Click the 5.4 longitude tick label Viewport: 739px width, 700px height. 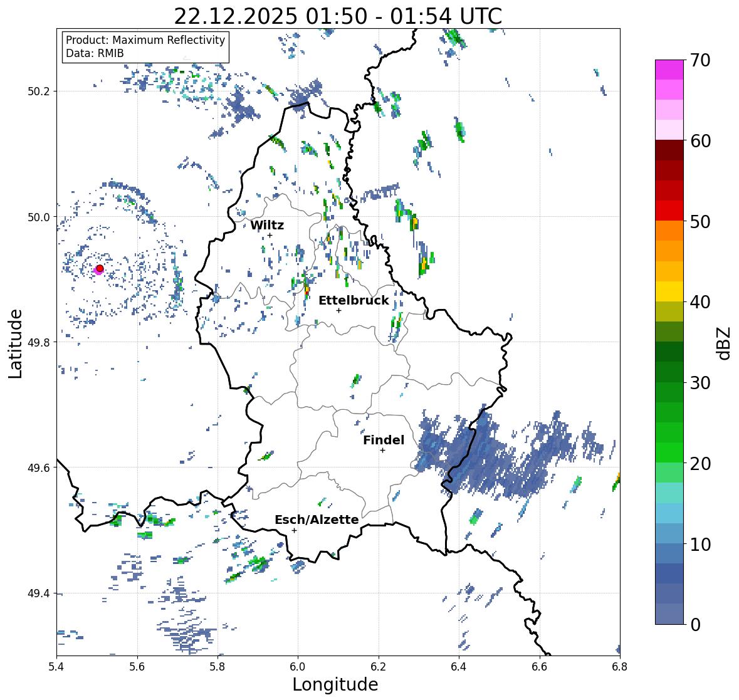click(x=56, y=667)
